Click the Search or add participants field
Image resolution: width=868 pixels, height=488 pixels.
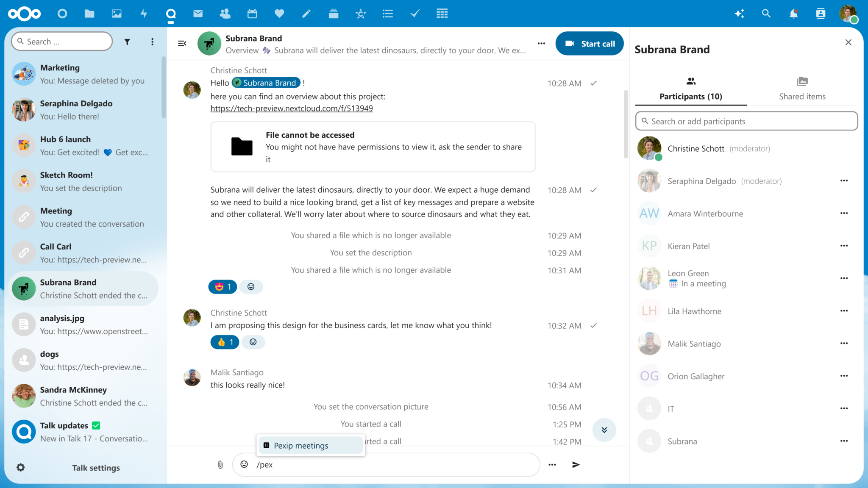point(746,121)
